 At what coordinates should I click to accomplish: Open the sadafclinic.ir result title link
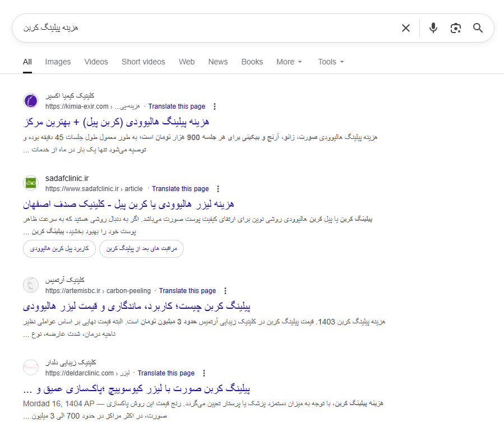click(x=128, y=204)
